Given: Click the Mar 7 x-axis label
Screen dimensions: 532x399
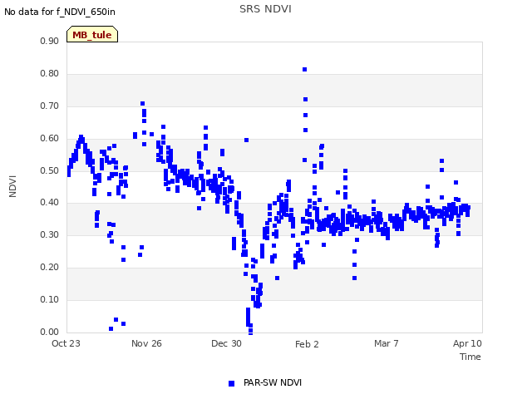Looking at the screenshot, I should [386, 343].
